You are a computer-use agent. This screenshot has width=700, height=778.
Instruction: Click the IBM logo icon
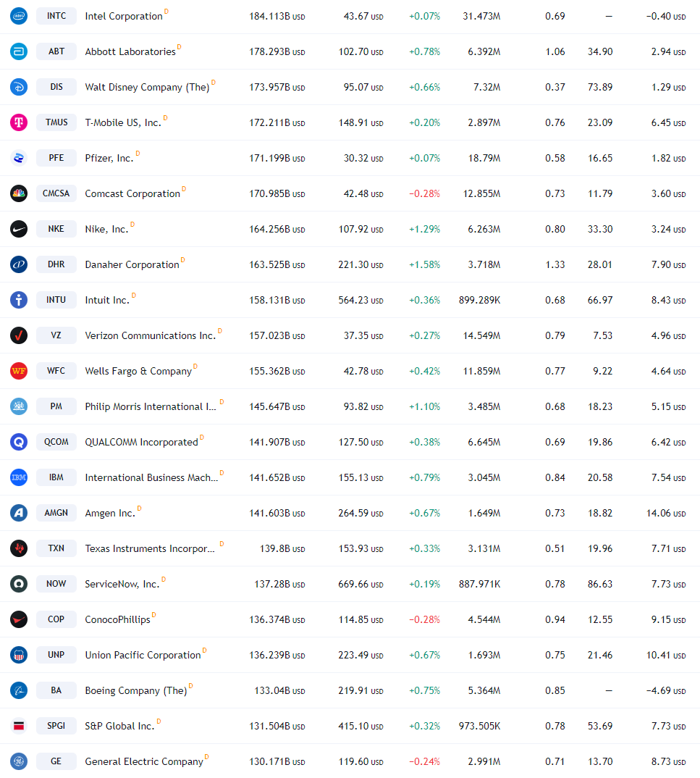19,477
